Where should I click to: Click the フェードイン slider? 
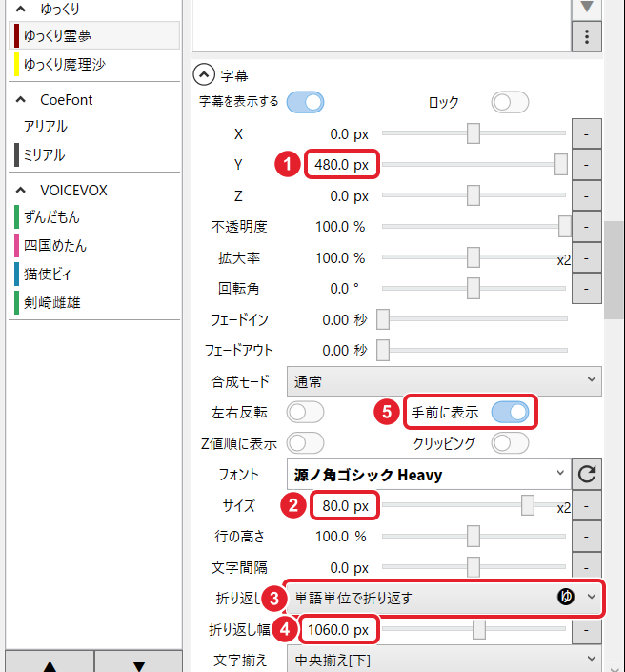coord(472,319)
